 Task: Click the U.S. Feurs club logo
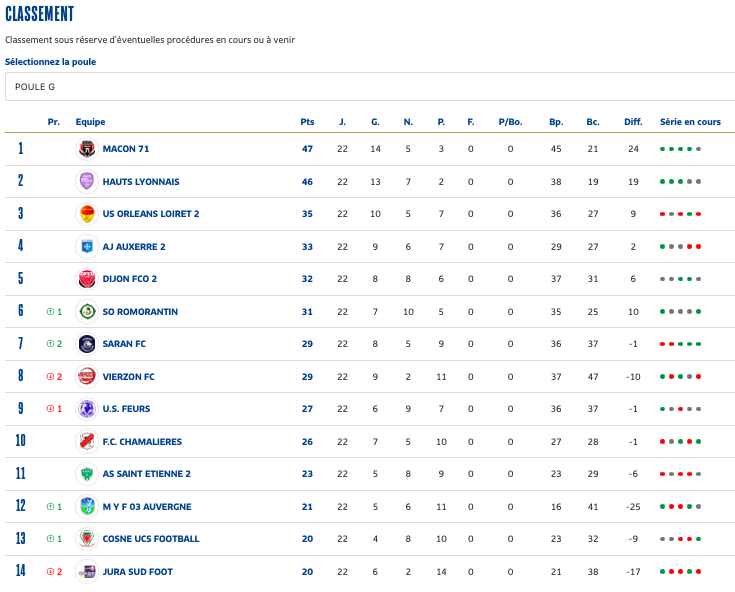(87, 409)
